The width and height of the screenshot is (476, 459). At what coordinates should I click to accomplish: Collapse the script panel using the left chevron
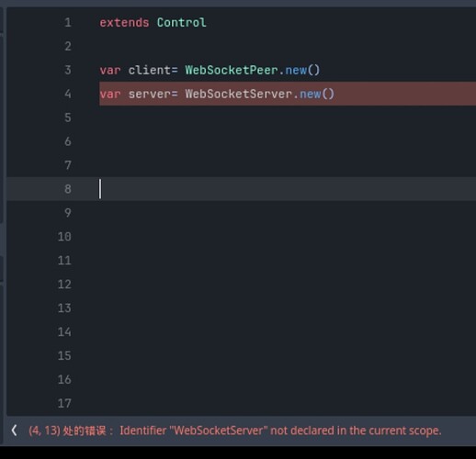tap(14, 431)
